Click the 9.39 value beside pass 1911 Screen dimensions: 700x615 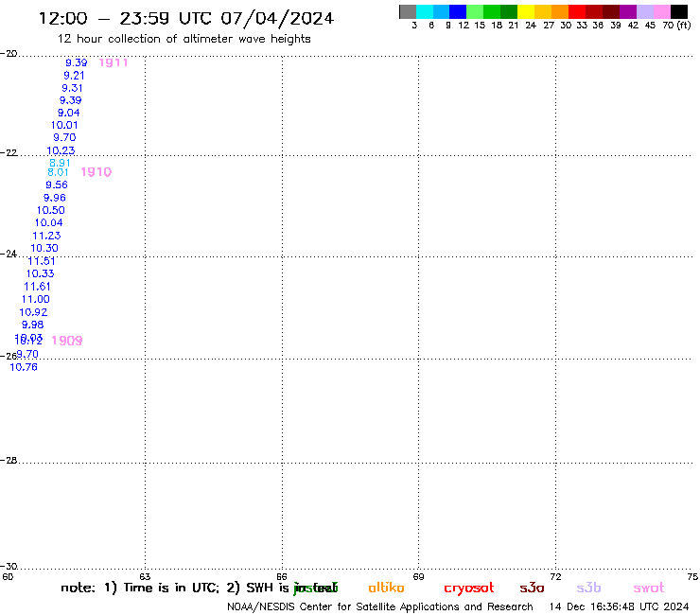tap(77, 63)
